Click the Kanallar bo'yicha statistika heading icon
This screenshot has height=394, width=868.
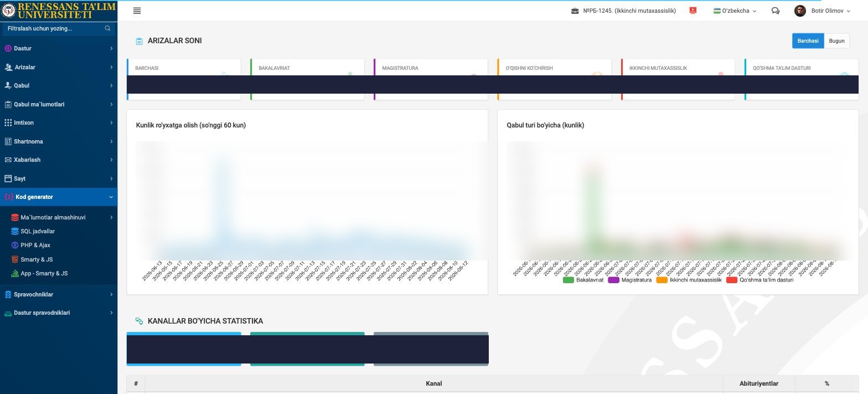(x=139, y=321)
